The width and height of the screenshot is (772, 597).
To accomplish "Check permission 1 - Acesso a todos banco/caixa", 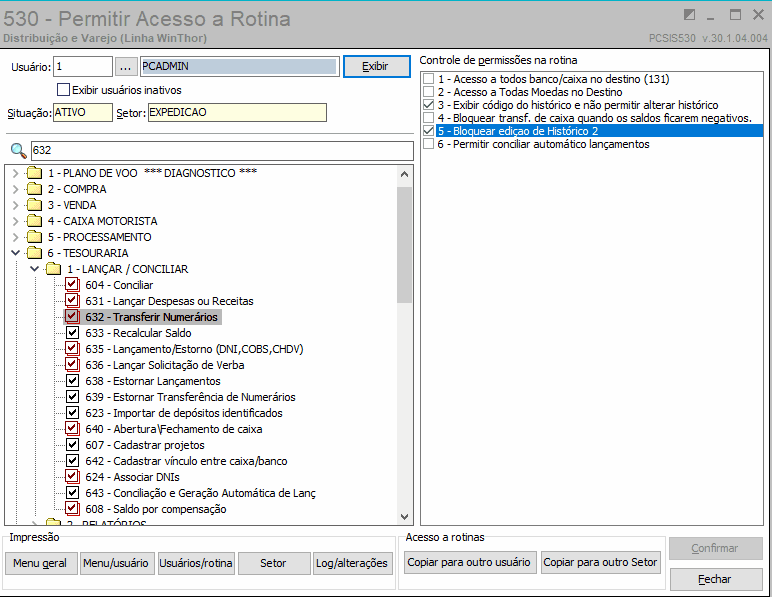I will point(428,79).
